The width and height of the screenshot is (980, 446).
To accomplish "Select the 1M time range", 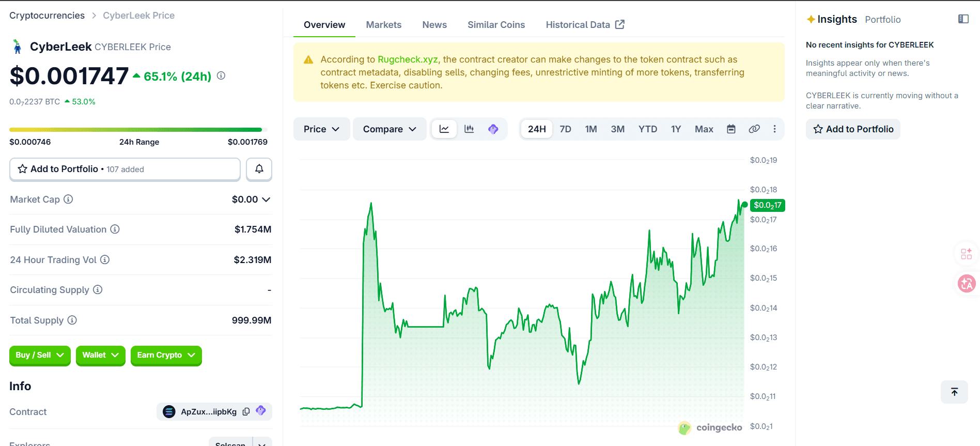I will [x=591, y=129].
